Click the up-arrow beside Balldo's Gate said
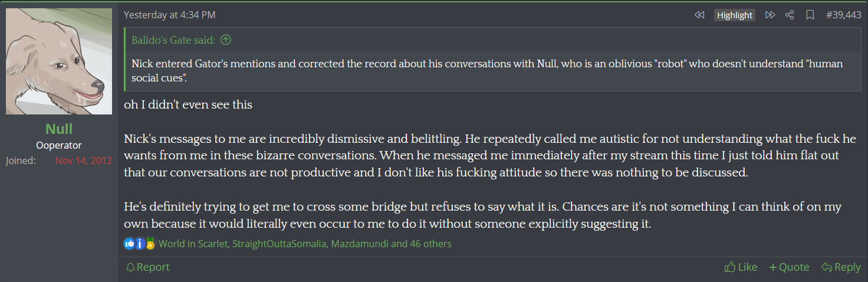The height and width of the screenshot is (282, 868). click(225, 40)
